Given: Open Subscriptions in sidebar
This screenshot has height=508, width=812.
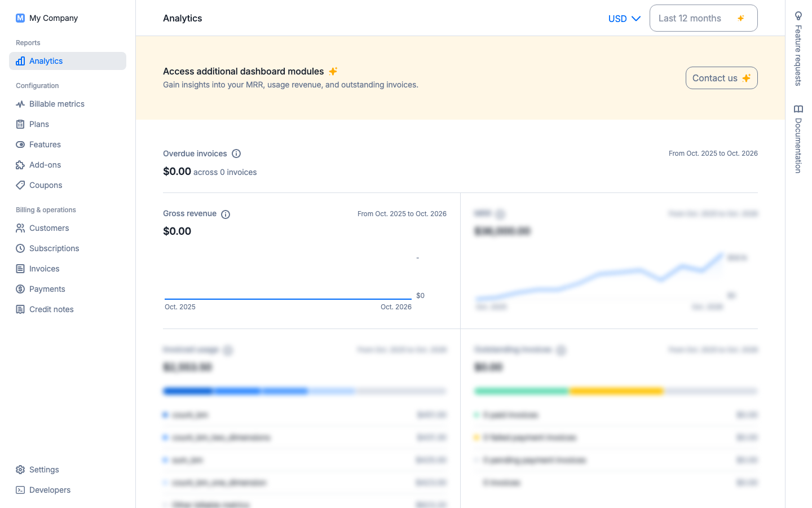Looking at the screenshot, I should [x=68, y=248].
